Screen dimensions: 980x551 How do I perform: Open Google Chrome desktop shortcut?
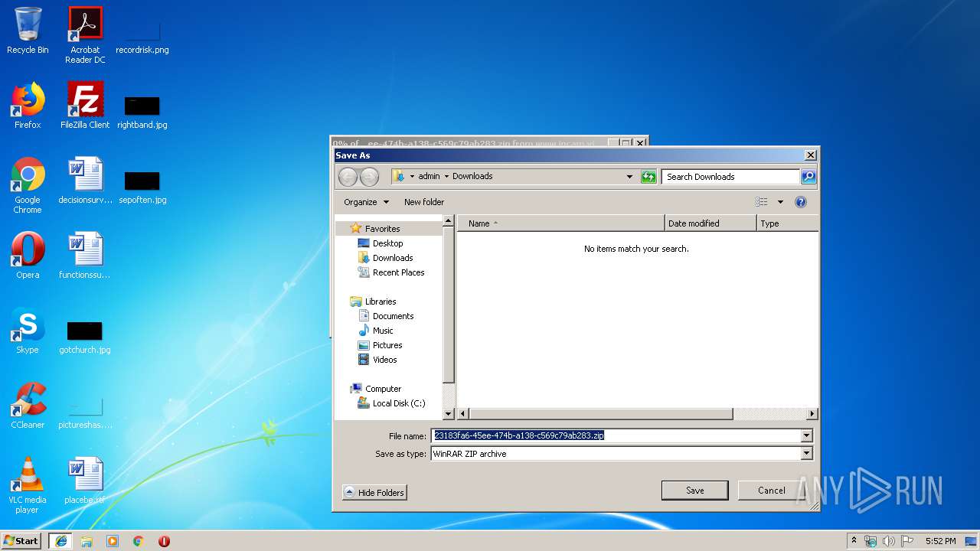(28, 185)
